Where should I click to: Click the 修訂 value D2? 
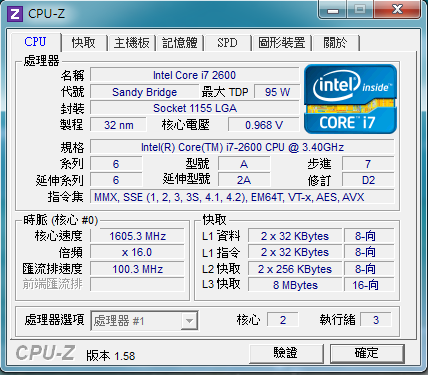(368, 180)
